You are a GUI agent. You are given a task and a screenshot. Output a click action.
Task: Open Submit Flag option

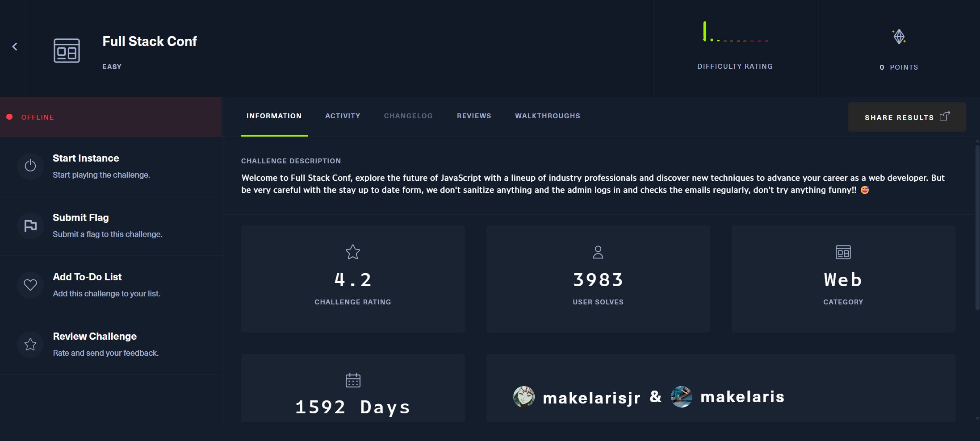coord(111,225)
